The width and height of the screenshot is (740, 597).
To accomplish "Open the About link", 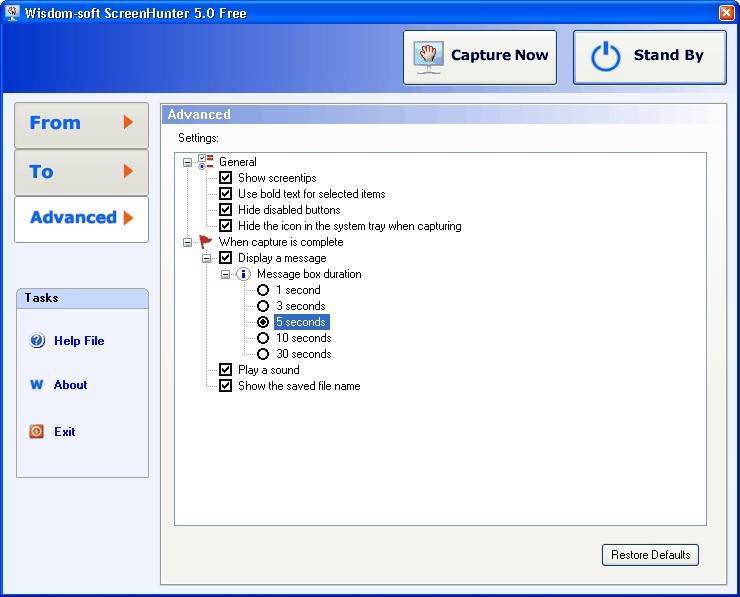I will [x=70, y=385].
